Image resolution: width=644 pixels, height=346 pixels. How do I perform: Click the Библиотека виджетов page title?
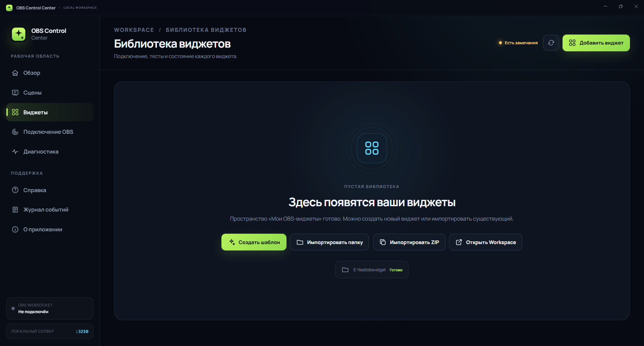(x=172, y=44)
